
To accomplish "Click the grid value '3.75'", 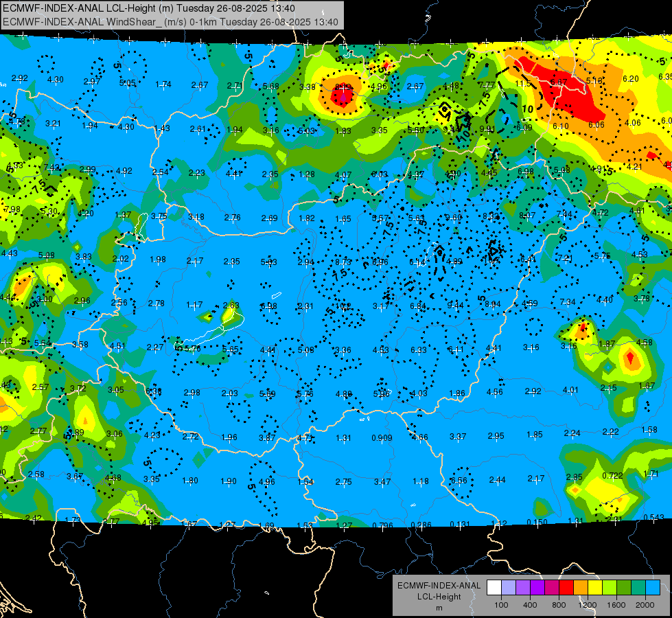I will pos(159,216).
